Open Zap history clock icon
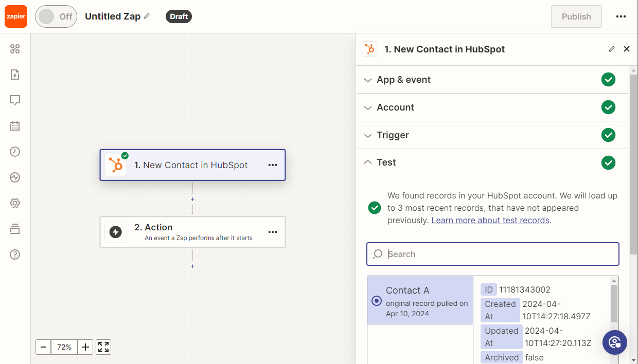This screenshot has width=638, height=364. tap(15, 152)
